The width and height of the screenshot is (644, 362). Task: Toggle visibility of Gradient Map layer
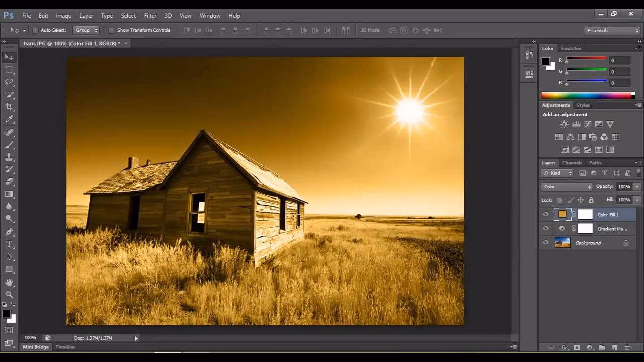(546, 228)
